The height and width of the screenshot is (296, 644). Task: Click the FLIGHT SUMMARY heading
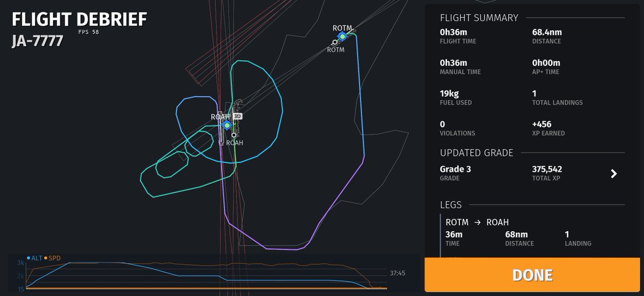(x=479, y=18)
